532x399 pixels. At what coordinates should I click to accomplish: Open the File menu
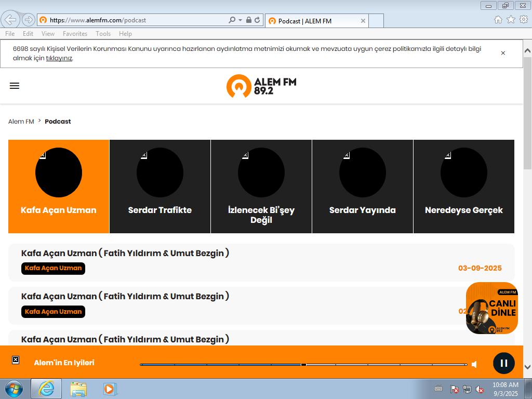click(10, 34)
